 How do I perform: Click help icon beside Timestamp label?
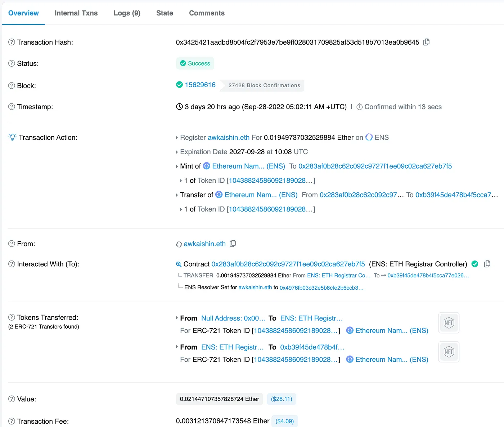pyautogui.click(x=12, y=107)
